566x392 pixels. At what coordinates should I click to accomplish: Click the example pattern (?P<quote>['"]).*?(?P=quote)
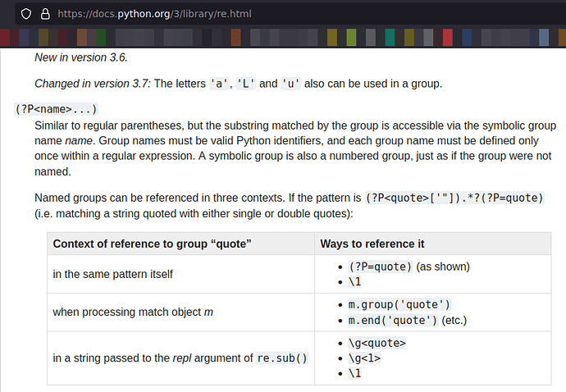454,198
